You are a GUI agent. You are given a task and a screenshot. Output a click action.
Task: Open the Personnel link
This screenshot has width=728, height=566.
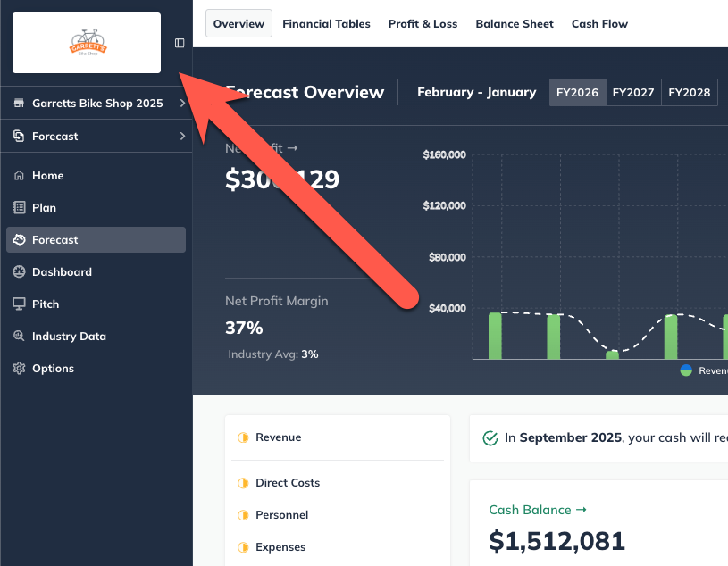pyautogui.click(x=282, y=515)
